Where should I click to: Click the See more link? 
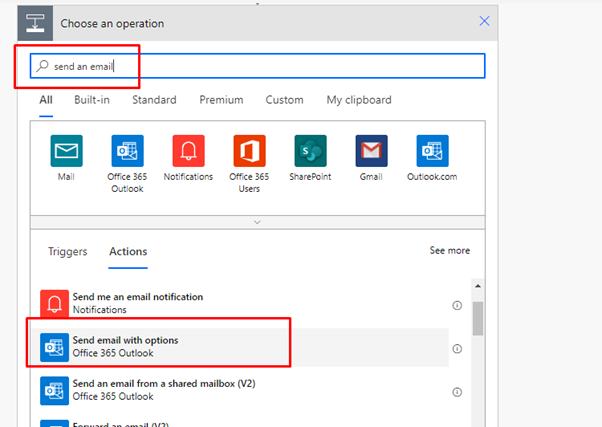450,250
